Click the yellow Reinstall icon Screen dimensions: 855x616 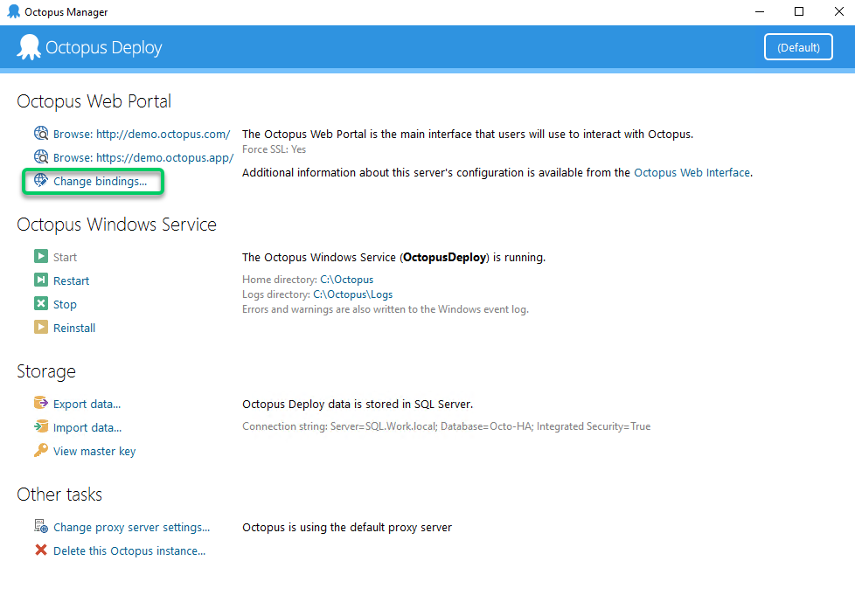tap(41, 327)
